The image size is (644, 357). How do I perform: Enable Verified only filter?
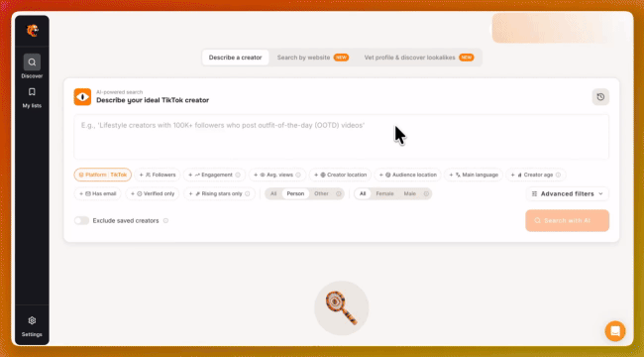153,193
